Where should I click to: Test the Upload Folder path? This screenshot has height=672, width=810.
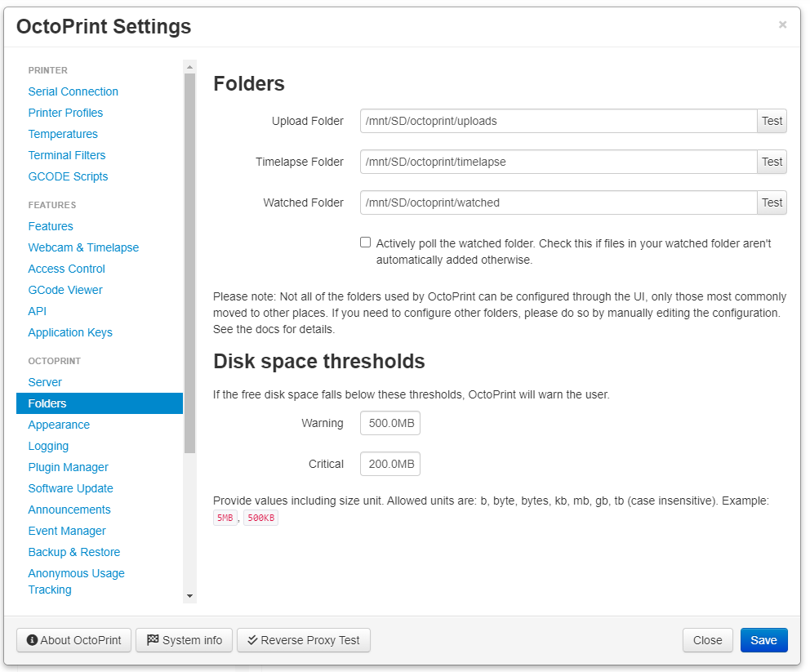tap(772, 121)
